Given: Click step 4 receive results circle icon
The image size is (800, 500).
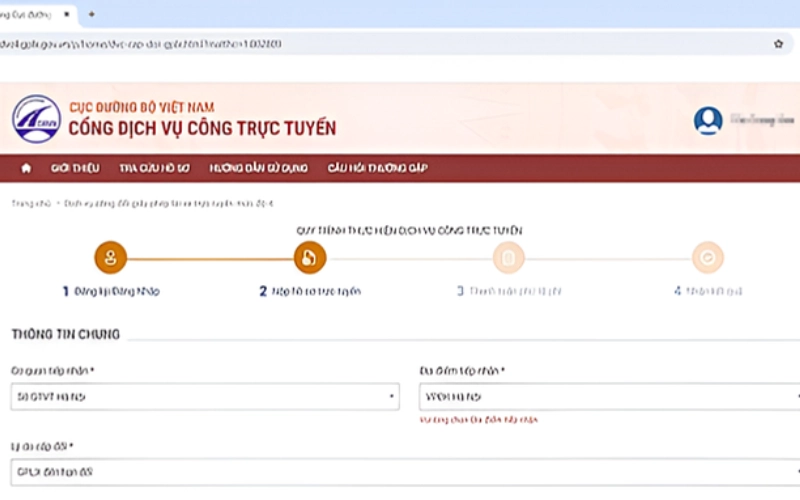Looking at the screenshot, I should (x=707, y=258).
